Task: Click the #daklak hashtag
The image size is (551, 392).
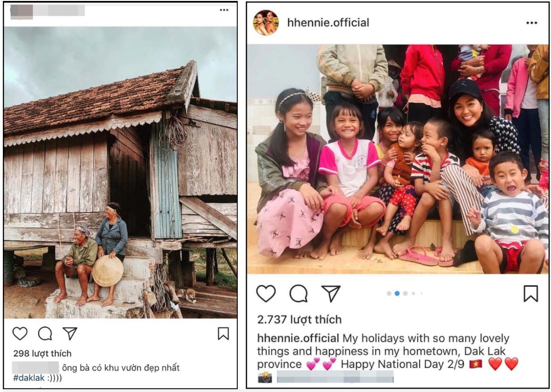Action: tap(28, 378)
